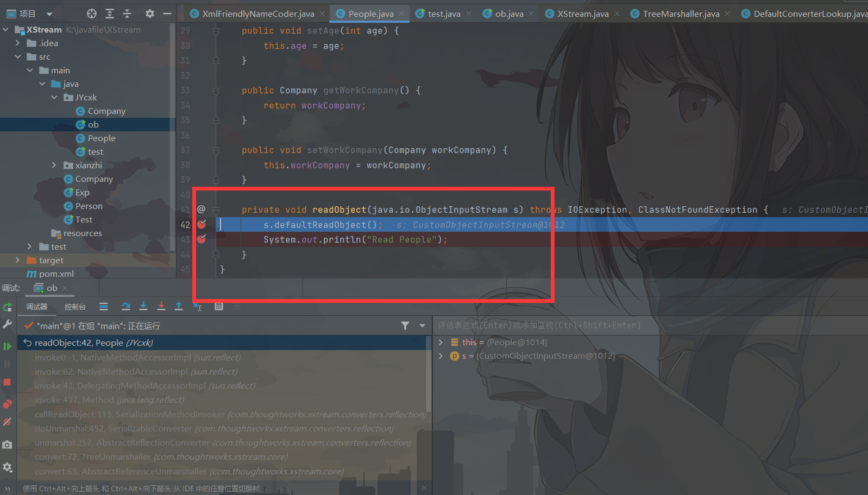868x495 pixels.
Task: Expand the .idea folder
Action: 17,43
